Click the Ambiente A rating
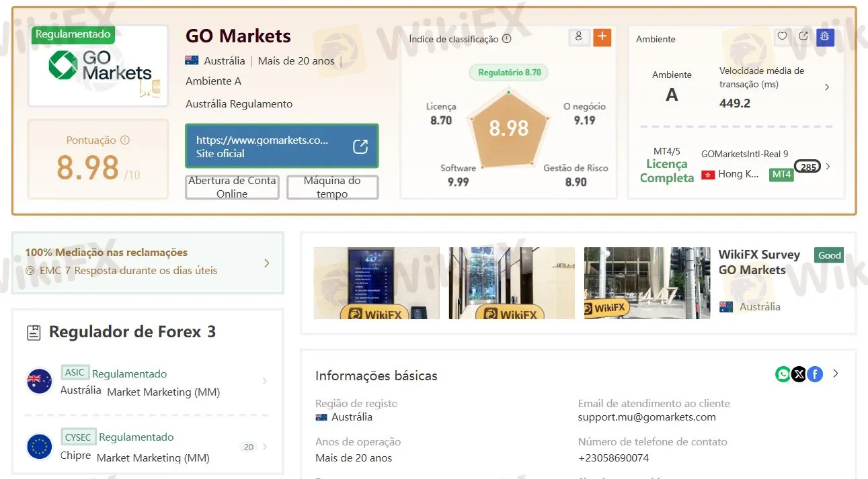This screenshot has height=479, width=868. point(672,87)
